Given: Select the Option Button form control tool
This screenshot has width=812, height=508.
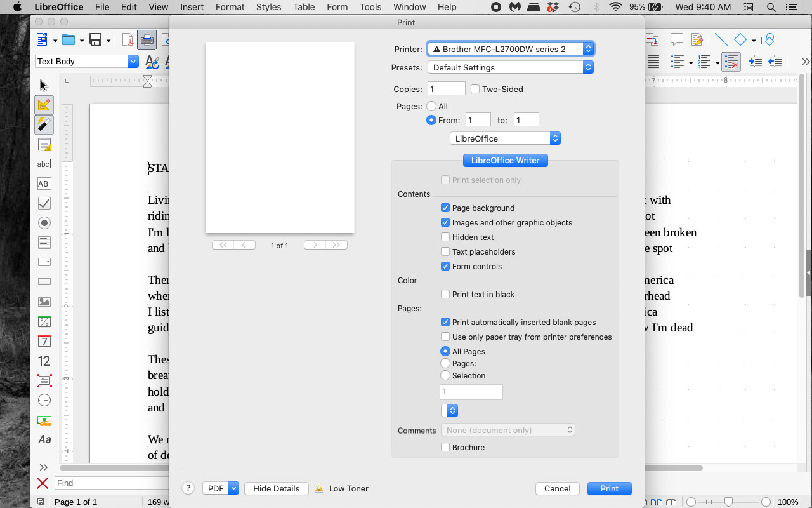Looking at the screenshot, I should 44,223.
